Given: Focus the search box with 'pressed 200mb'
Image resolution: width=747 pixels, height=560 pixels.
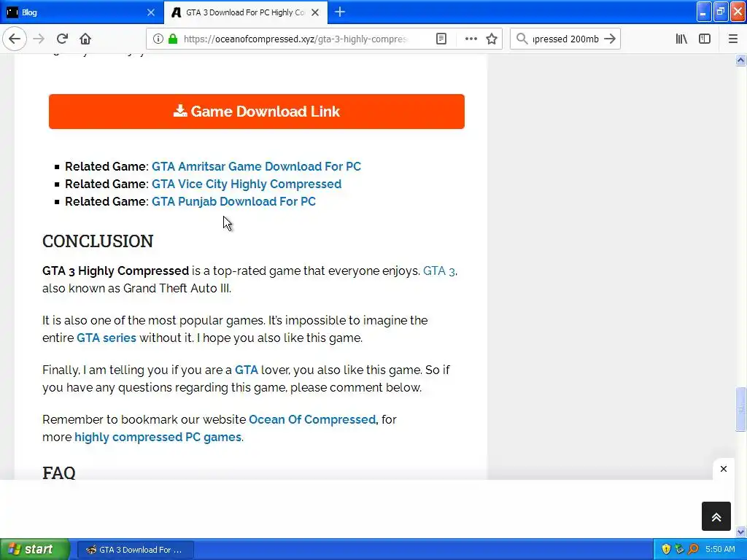Looking at the screenshot, I should tap(565, 39).
